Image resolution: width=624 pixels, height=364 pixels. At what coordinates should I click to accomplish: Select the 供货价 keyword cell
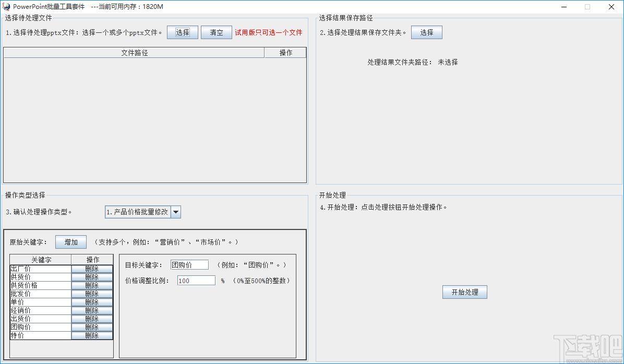pos(41,277)
